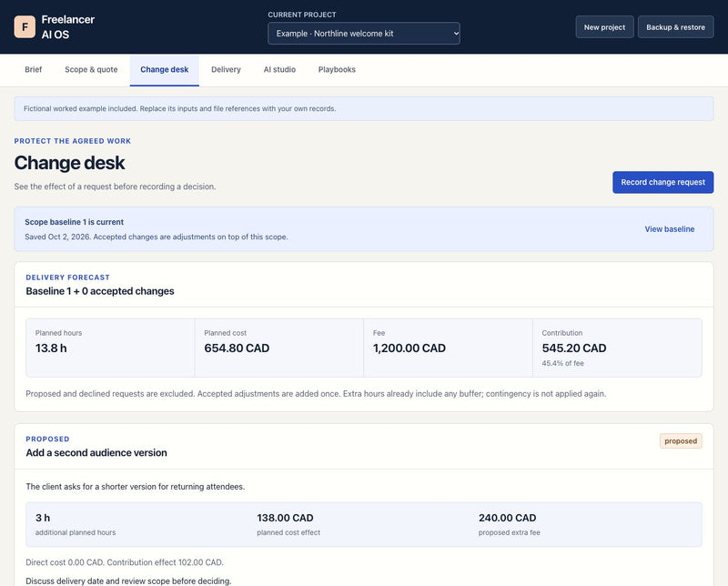Screen dimensions: 728x586
Task: Click "Scope baseline 1 is current" text
Action: [x=75, y=222]
